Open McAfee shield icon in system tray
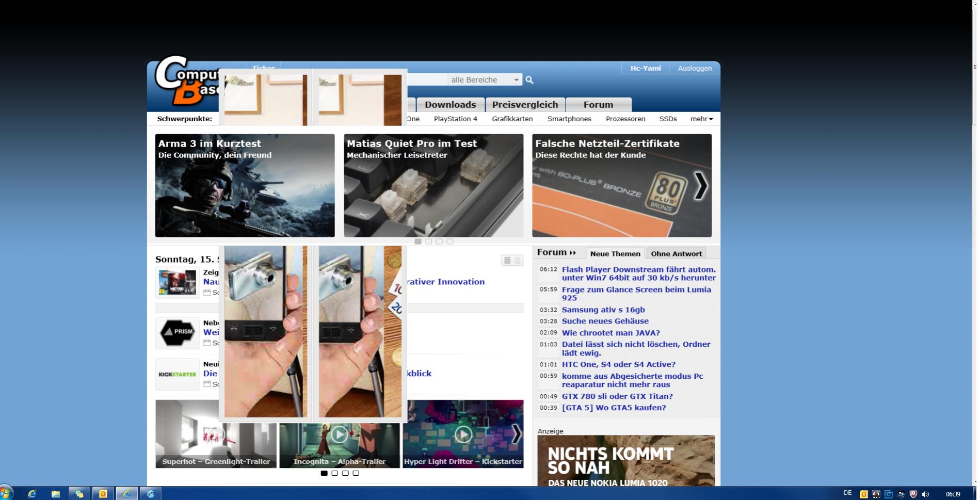The height and width of the screenshot is (500, 980). point(913,494)
